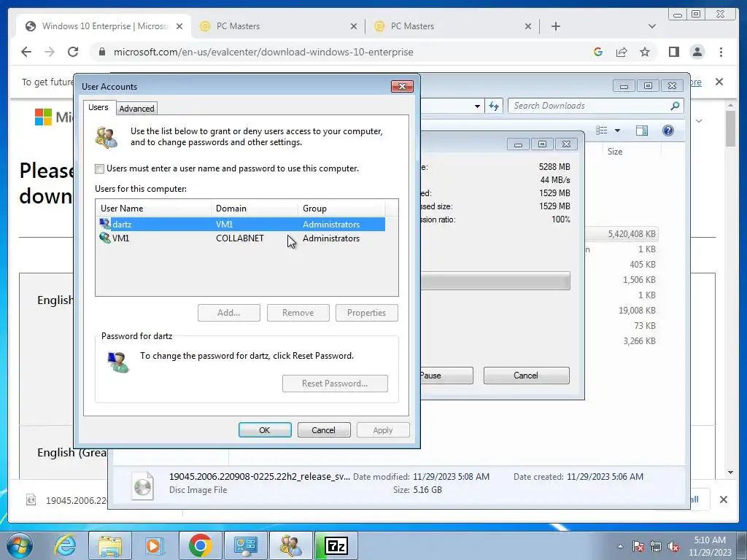Select the dartz user row

coord(241,225)
